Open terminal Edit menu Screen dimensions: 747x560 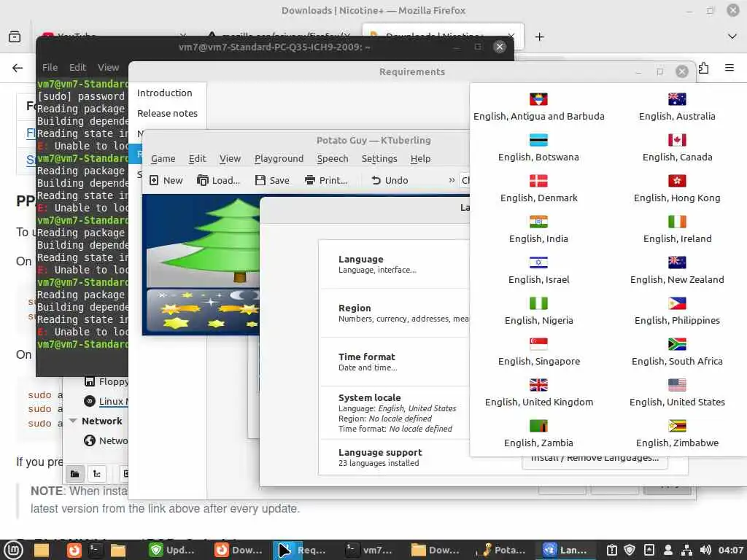77,68
